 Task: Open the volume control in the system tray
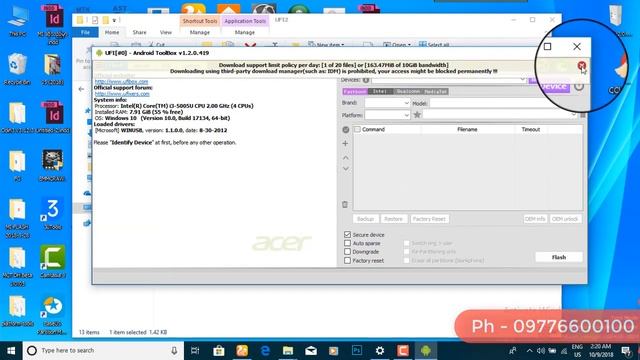point(541,351)
